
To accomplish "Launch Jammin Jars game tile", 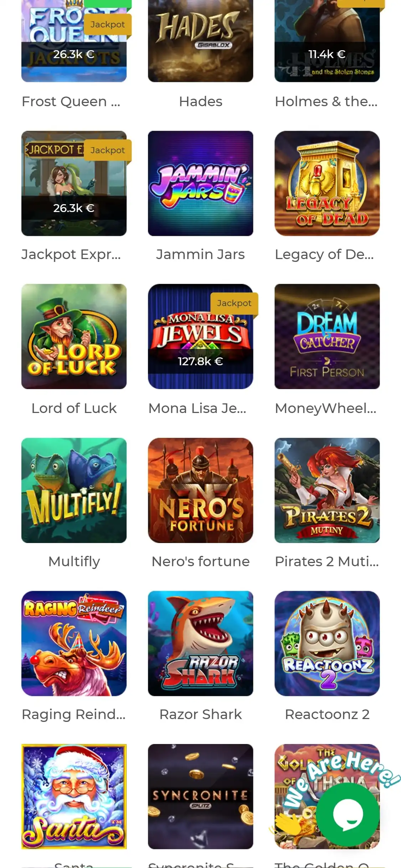I will pyautogui.click(x=200, y=183).
